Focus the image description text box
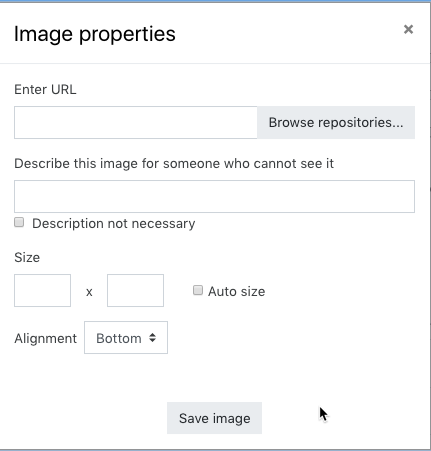 tap(214, 196)
